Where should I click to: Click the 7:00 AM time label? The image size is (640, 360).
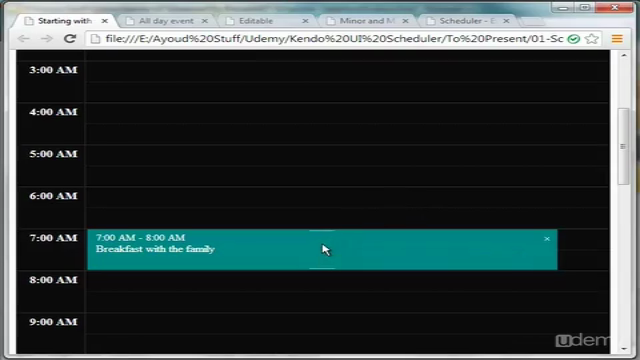(x=53, y=238)
